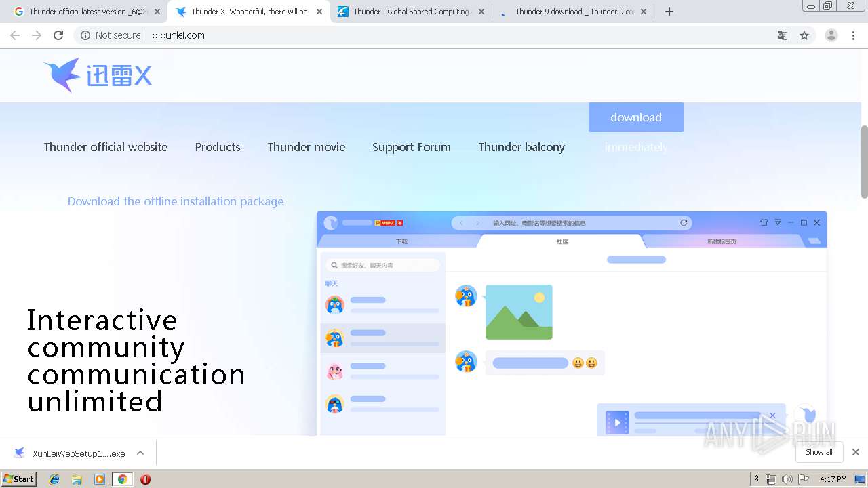Click the taskbar clock showing 4:17 PM
The width and height of the screenshot is (868, 488).
(x=833, y=479)
